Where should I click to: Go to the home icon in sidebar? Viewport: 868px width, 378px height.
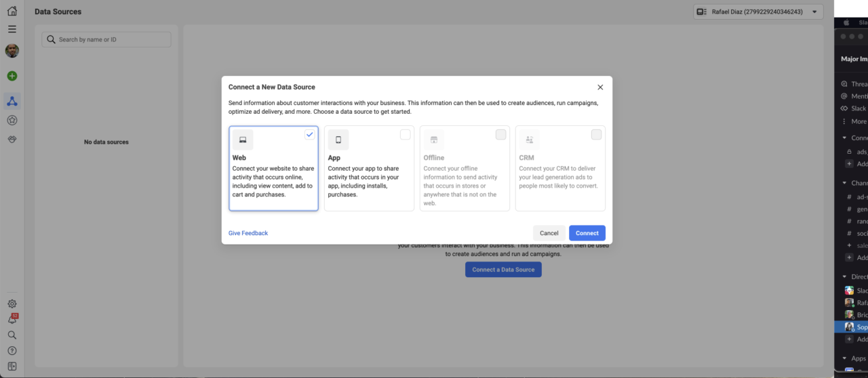12,11
